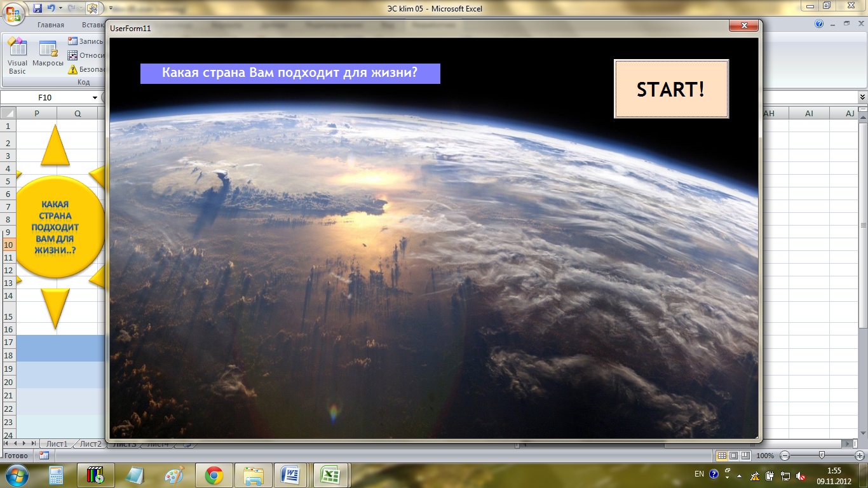The width and height of the screenshot is (868, 488).
Task: Open the Главная ribbon tab
Action: coord(50,25)
